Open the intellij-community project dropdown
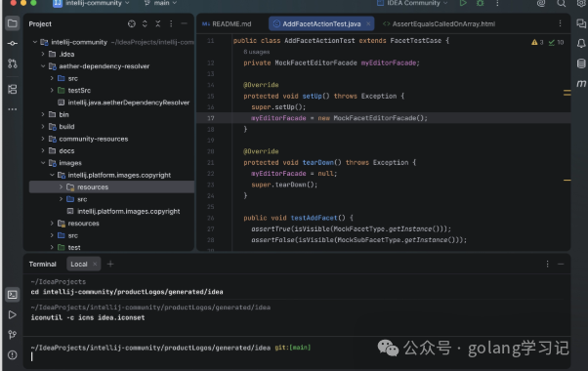The width and height of the screenshot is (588, 371). click(91, 3)
